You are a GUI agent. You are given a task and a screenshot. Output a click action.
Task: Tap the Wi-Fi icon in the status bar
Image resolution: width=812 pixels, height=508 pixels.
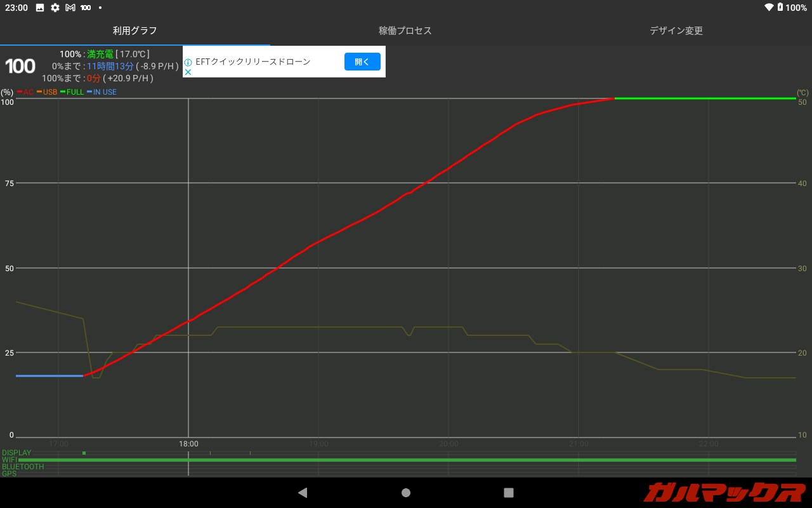769,8
